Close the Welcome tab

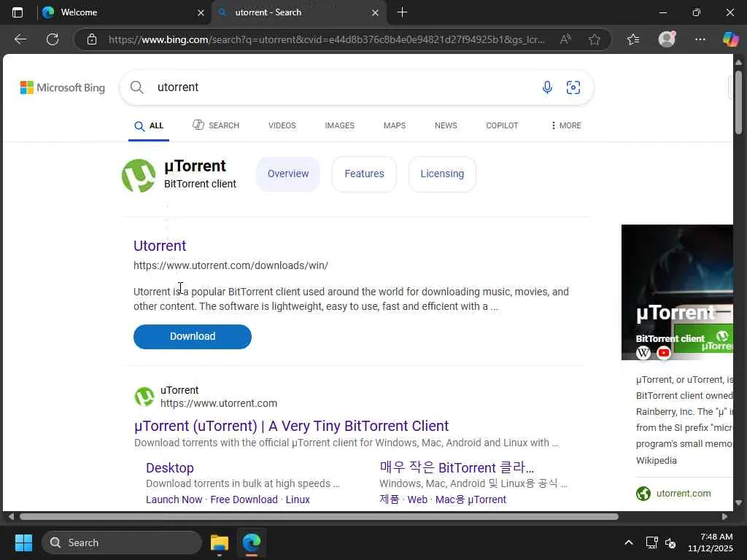[201, 13]
